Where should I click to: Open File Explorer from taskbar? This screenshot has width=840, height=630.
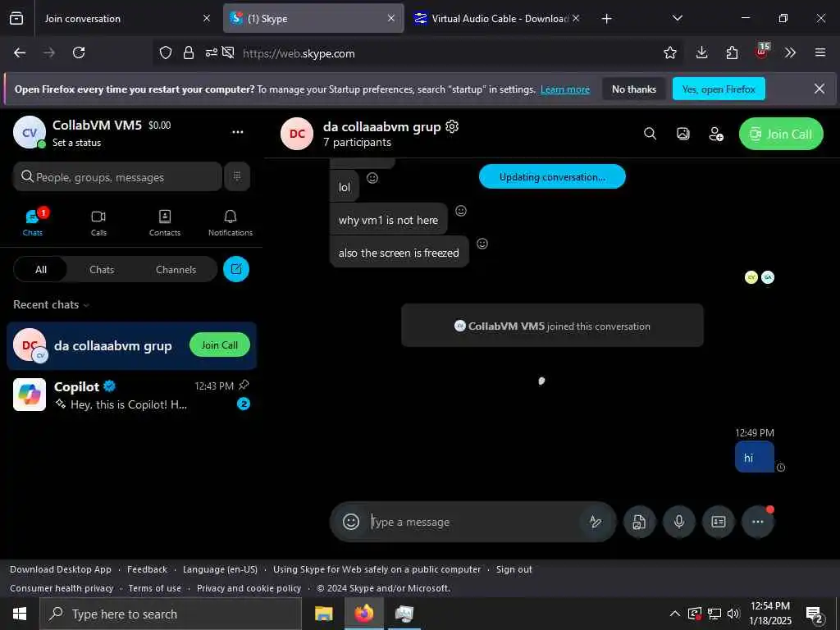click(x=323, y=614)
